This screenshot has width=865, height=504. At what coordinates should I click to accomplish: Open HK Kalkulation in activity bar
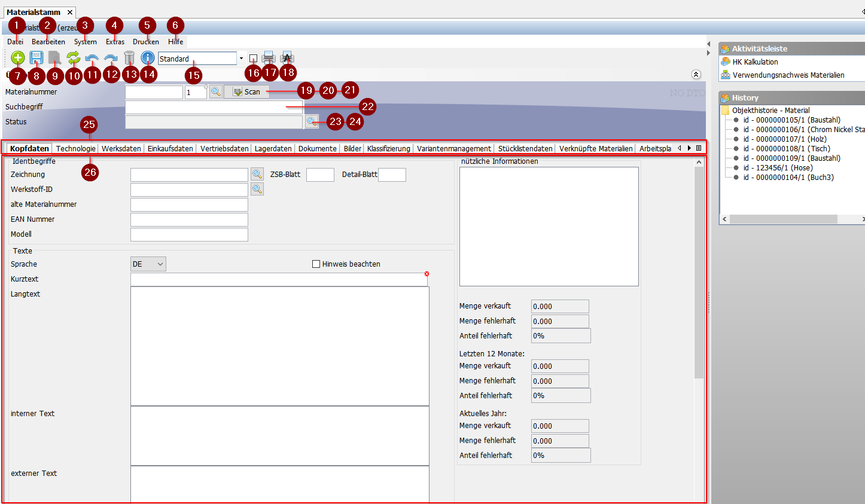click(x=755, y=62)
